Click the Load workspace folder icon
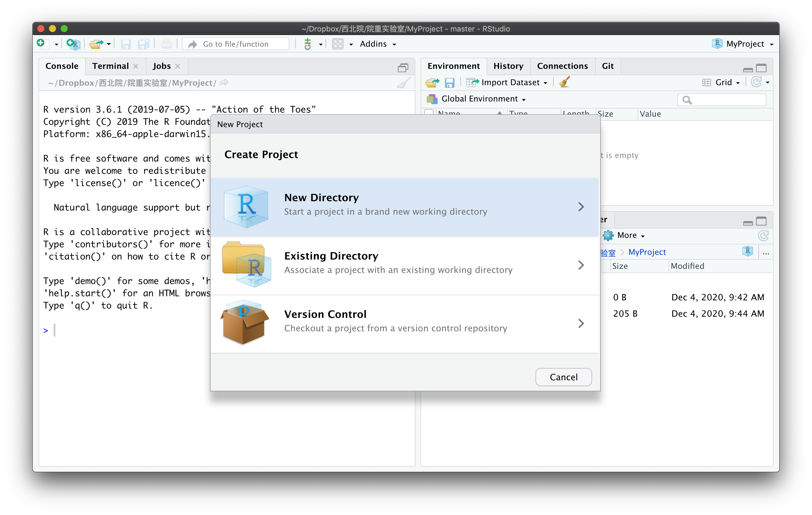The image size is (812, 515). [432, 83]
